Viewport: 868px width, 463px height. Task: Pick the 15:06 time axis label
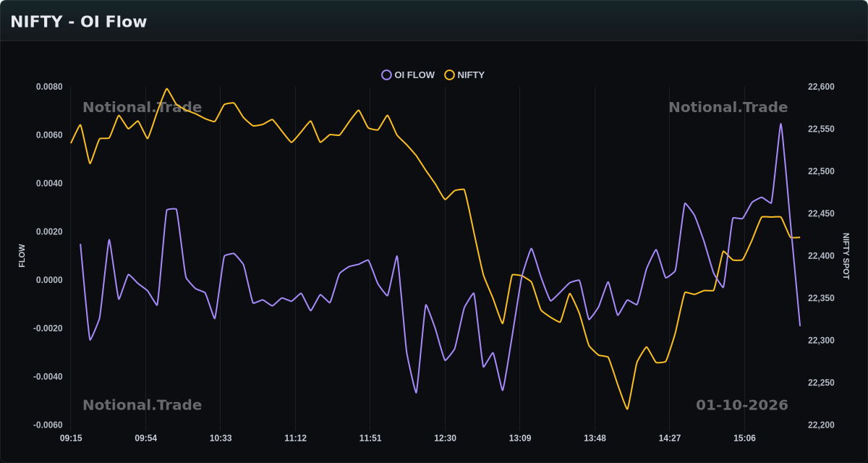(744, 438)
